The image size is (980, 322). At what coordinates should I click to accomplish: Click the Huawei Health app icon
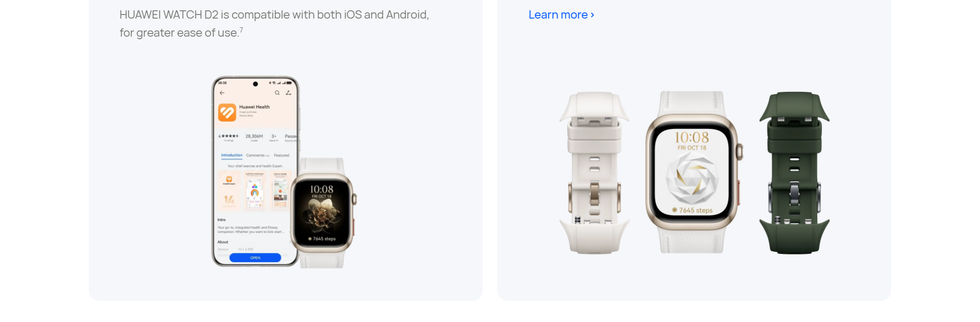coord(227,112)
